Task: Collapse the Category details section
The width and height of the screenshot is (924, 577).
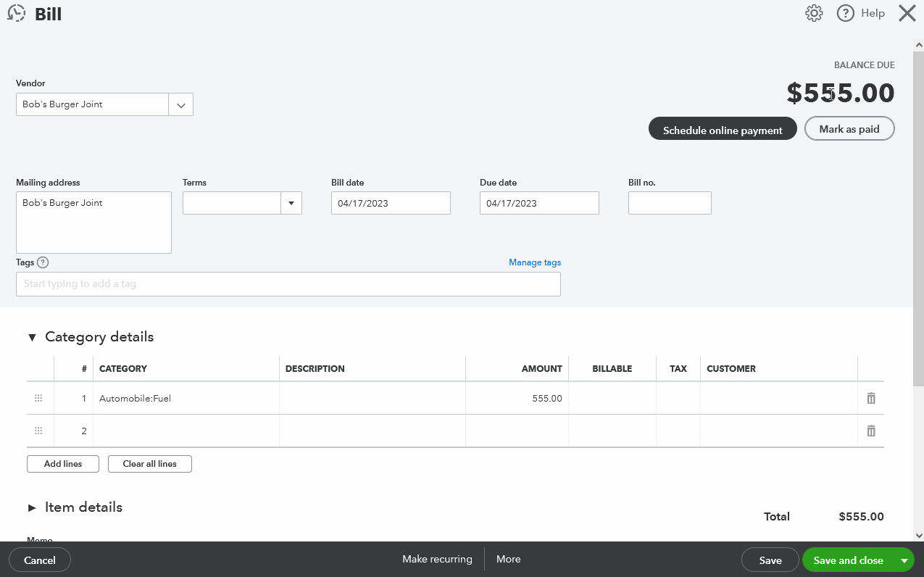Action: tap(32, 337)
